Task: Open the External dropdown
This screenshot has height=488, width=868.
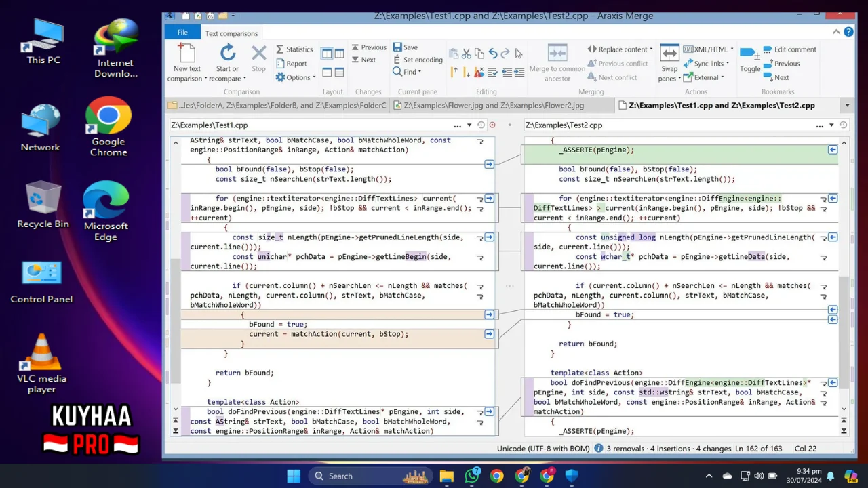Action: click(703, 77)
